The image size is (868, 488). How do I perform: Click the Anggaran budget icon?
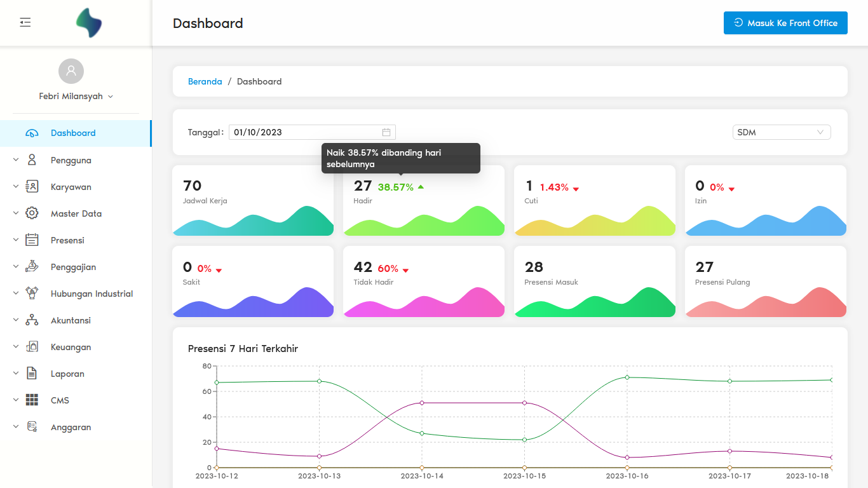32,427
